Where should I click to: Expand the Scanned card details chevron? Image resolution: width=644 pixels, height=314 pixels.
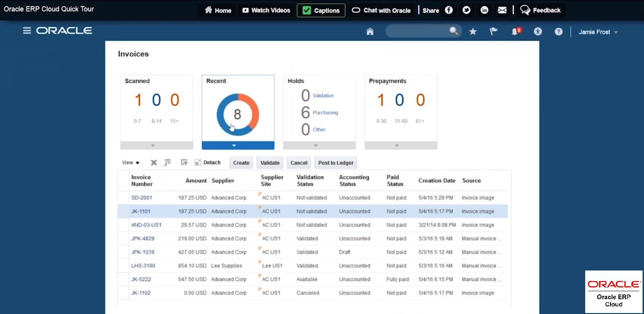click(156, 145)
